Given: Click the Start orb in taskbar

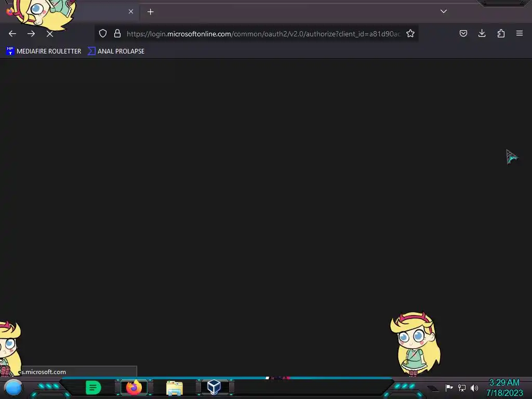Looking at the screenshot, I should point(13,388).
